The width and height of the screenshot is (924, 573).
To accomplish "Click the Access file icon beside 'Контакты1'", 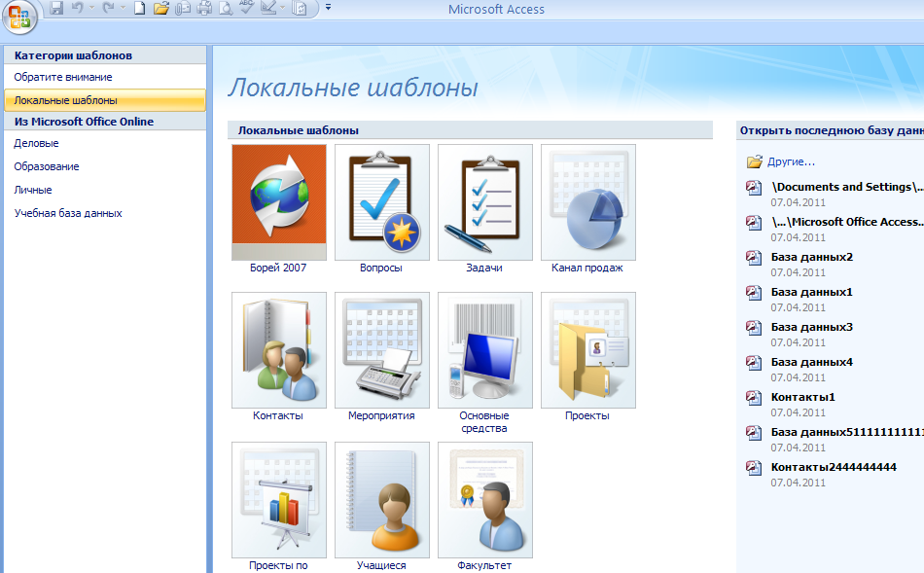I will pyautogui.click(x=754, y=399).
